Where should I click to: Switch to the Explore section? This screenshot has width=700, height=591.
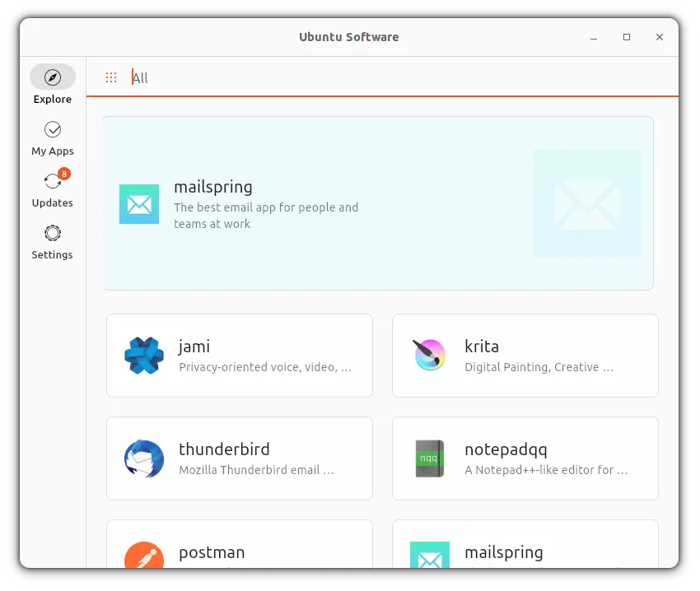pyautogui.click(x=52, y=86)
